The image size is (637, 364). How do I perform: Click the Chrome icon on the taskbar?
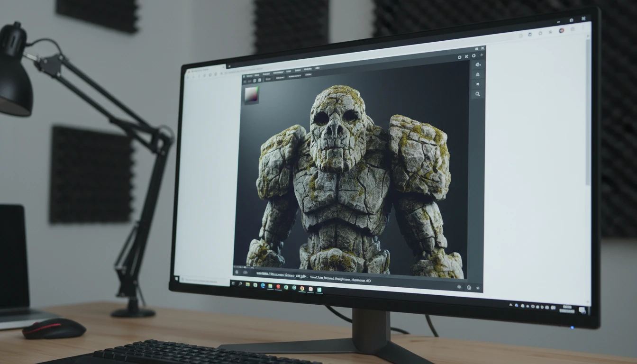(302, 288)
